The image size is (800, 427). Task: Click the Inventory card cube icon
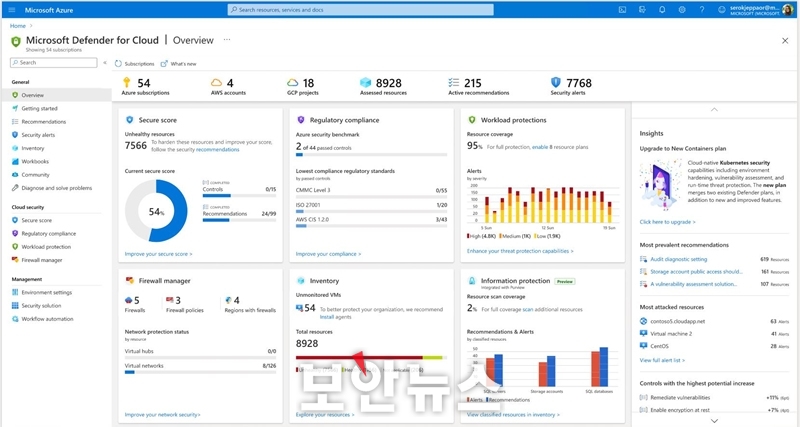tap(301, 281)
